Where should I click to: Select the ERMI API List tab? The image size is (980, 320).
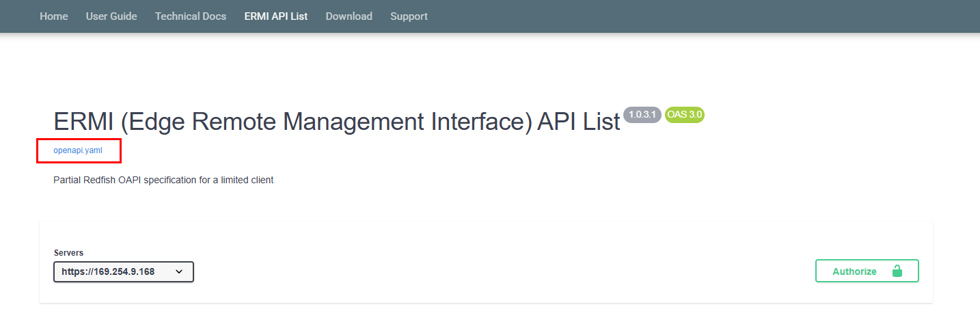[x=275, y=16]
